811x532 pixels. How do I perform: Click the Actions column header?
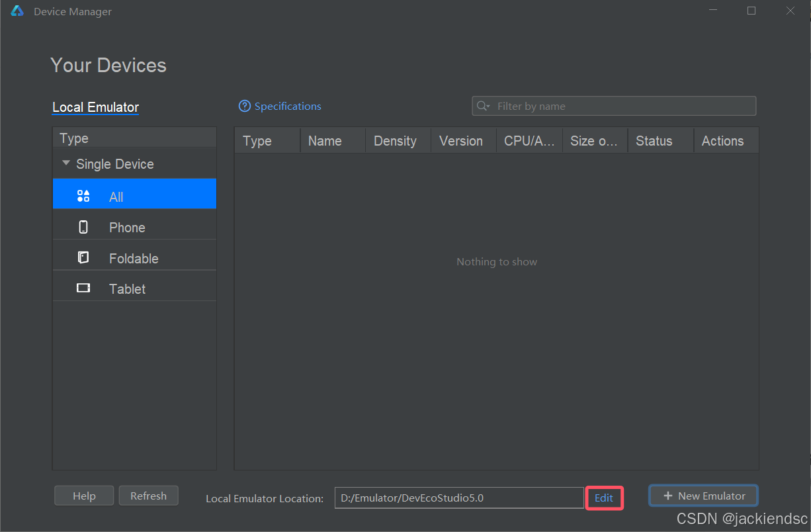pos(726,140)
